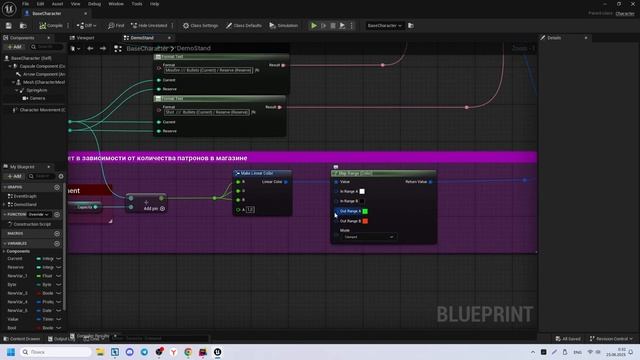Image resolution: width=640 pixels, height=360 pixels.
Task: Add new graph with plus in GRAPHS header
Action: 57,187
